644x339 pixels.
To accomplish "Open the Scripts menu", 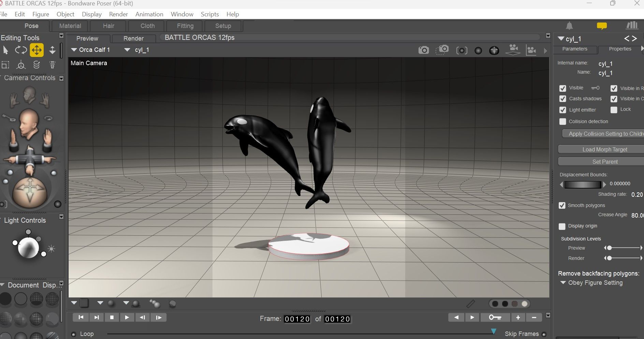I will coord(210,14).
